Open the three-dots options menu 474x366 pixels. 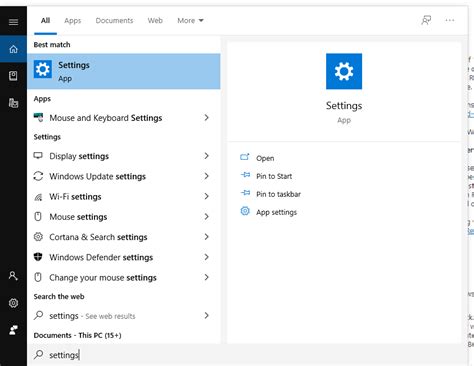point(450,20)
